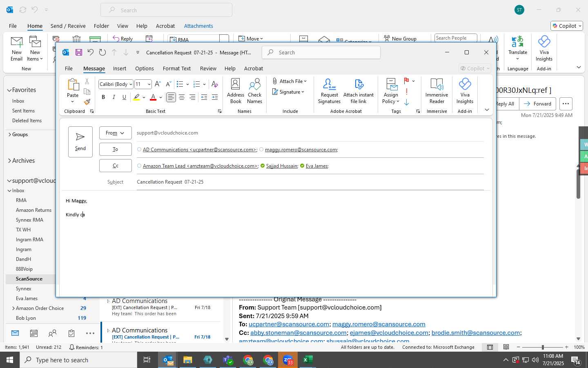Viewport: 588px width, 368px height.
Task: Collapse the message ribbon with the chevron
Action: [487, 110]
